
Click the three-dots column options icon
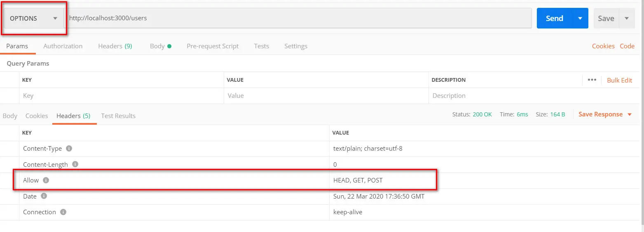click(x=592, y=80)
